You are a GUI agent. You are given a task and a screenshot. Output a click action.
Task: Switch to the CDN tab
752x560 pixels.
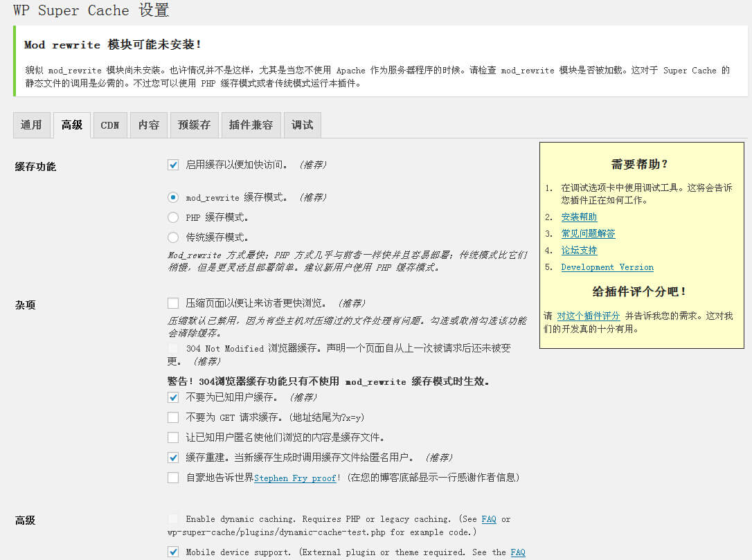tap(110, 125)
